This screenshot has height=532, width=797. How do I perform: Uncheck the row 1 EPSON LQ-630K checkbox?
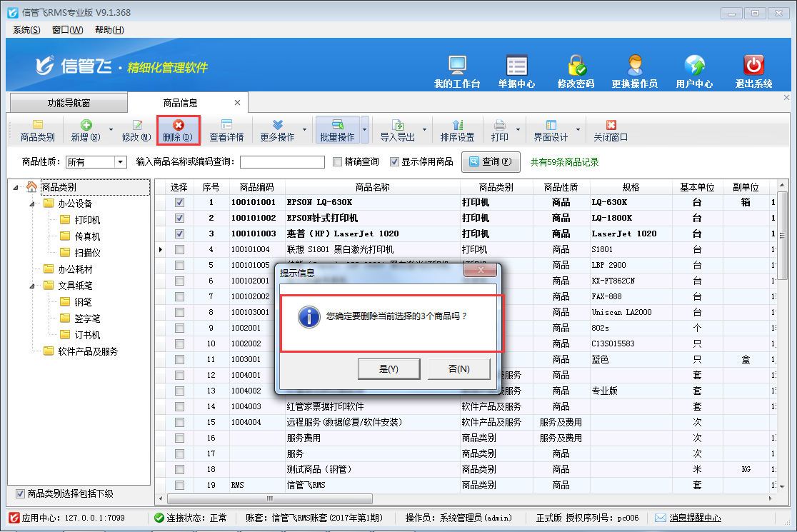pos(179,202)
